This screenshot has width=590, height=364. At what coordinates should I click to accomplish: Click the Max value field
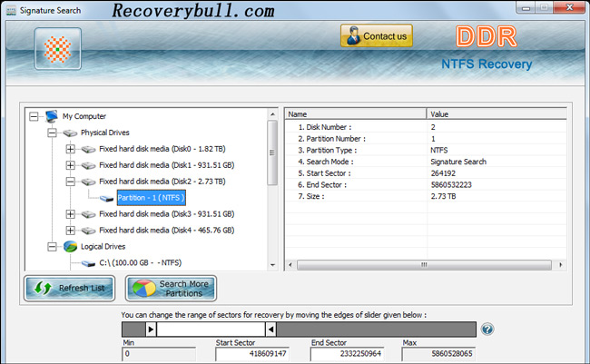click(x=438, y=354)
